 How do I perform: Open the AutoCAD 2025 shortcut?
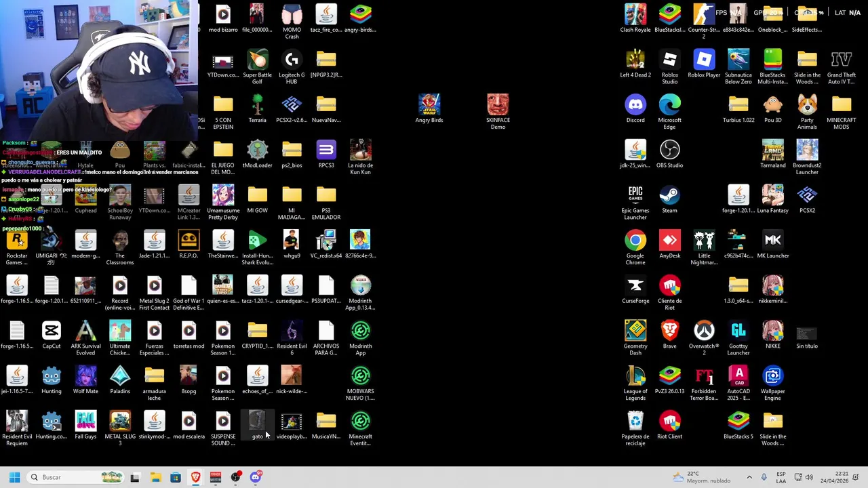738,383
